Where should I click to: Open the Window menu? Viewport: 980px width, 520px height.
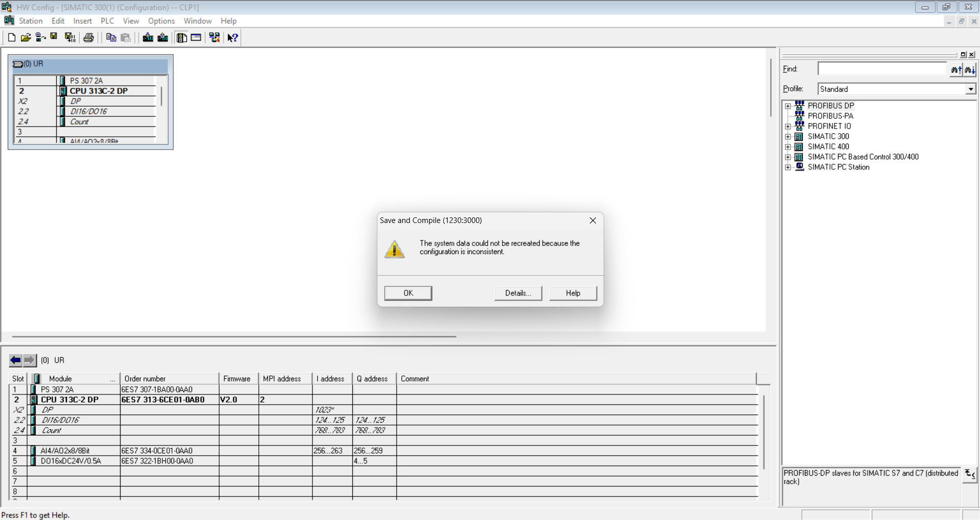(198, 21)
